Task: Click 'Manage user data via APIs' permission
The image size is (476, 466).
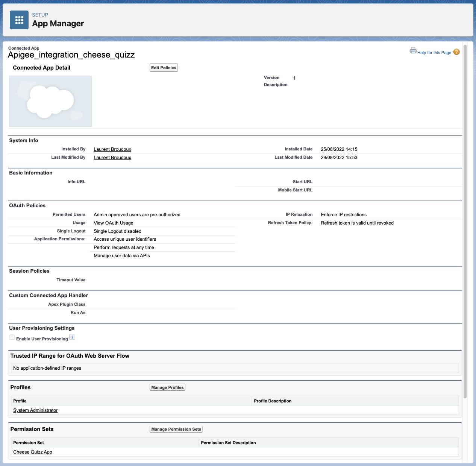Action: (x=122, y=256)
